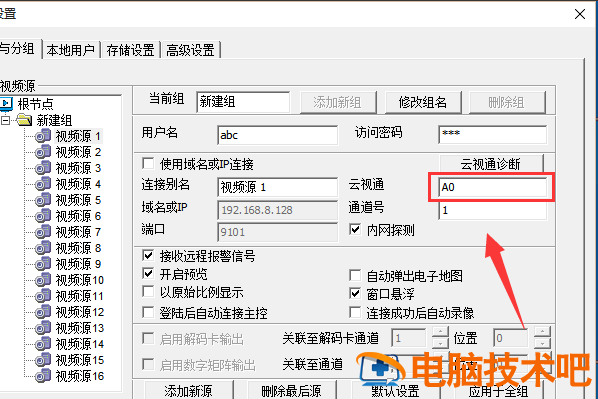The image size is (598, 399).
Task: Click camera icon beside 视频源 2
Action: tap(43, 152)
